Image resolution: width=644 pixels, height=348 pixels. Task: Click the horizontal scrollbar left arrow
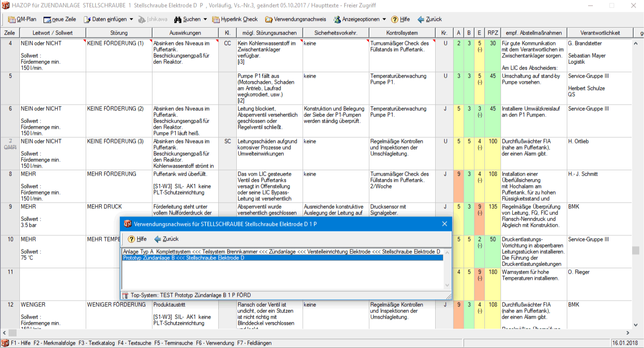point(4,333)
